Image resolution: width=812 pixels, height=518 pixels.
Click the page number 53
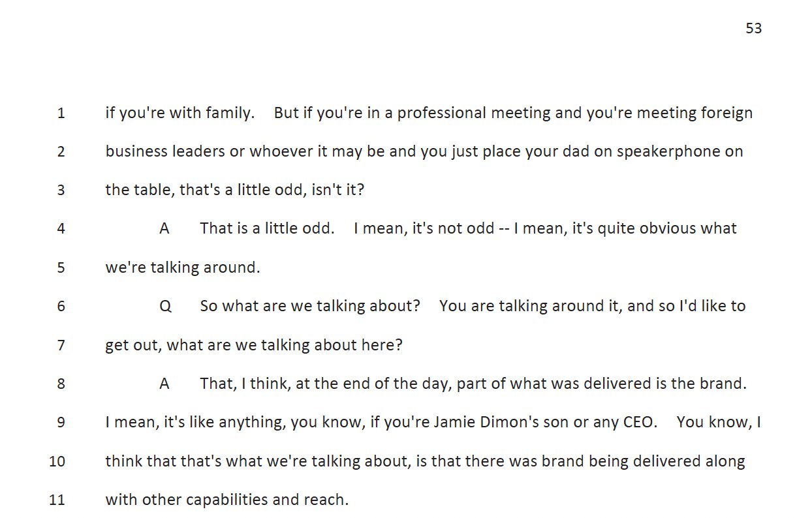pyautogui.click(x=754, y=29)
